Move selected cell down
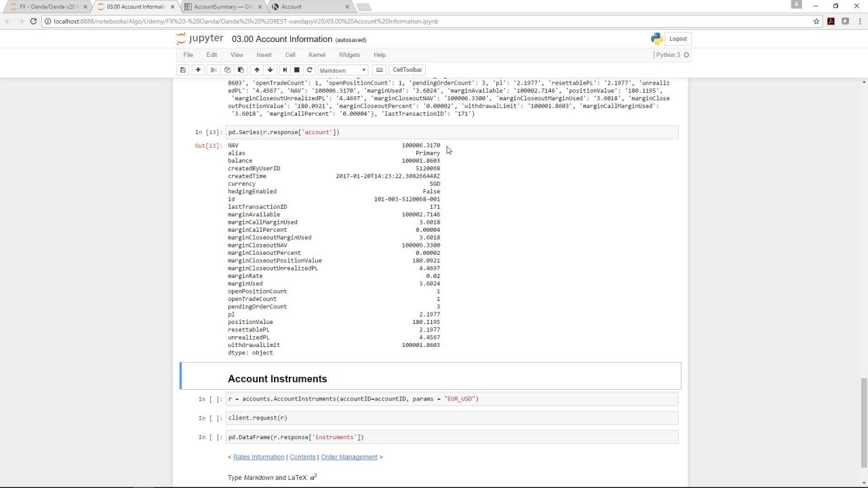Viewport: 868px width, 488px height. click(270, 70)
